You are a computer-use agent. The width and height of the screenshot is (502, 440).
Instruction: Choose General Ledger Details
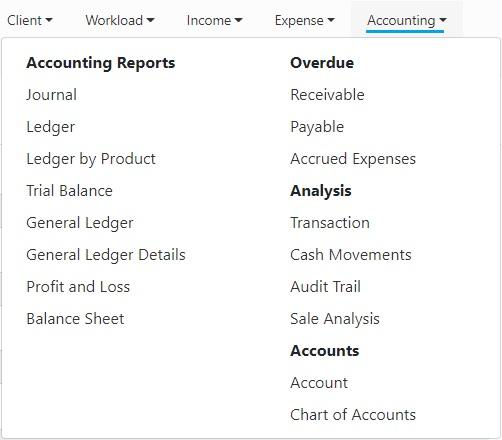pos(106,255)
